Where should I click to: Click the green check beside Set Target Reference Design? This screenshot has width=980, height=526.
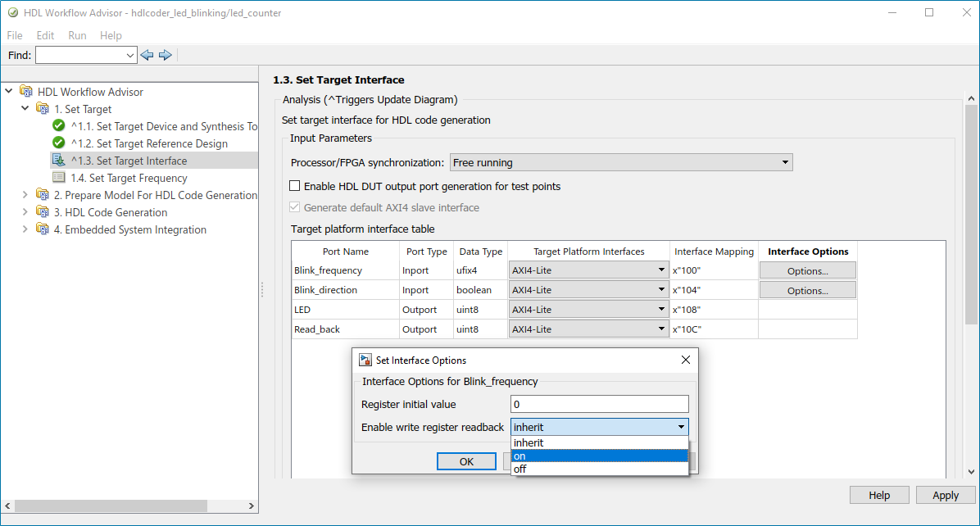tap(57, 143)
